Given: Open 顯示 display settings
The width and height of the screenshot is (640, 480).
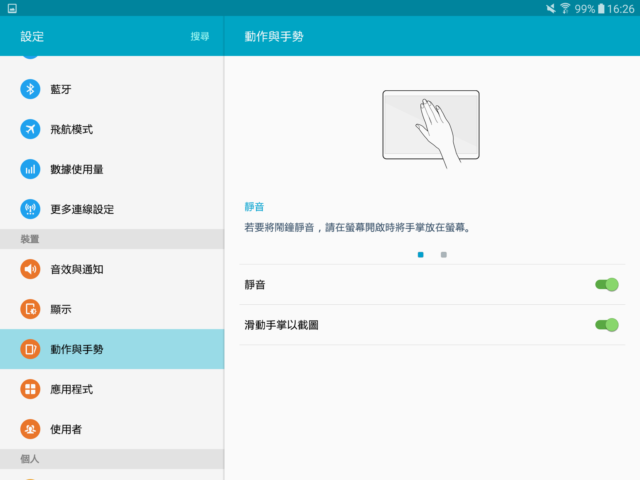Looking at the screenshot, I should click(112, 309).
